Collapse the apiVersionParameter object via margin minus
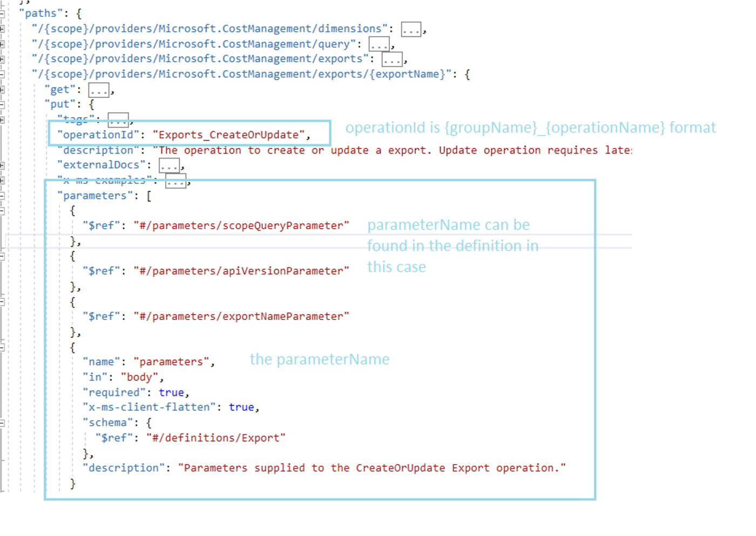The width and height of the screenshot is (756, 536). click(2, 256)
